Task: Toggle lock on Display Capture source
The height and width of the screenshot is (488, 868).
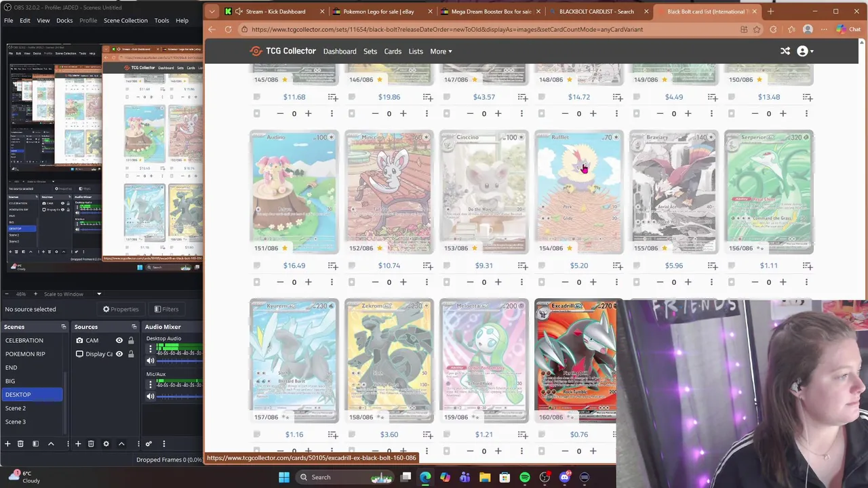Action: [x=131, y=354]
